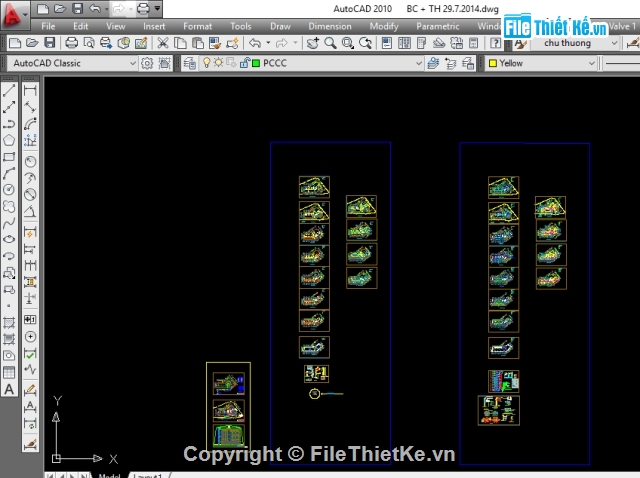Screen dimensions: 640x478
Task: Open the Format menu
Action: pos(198,27)
